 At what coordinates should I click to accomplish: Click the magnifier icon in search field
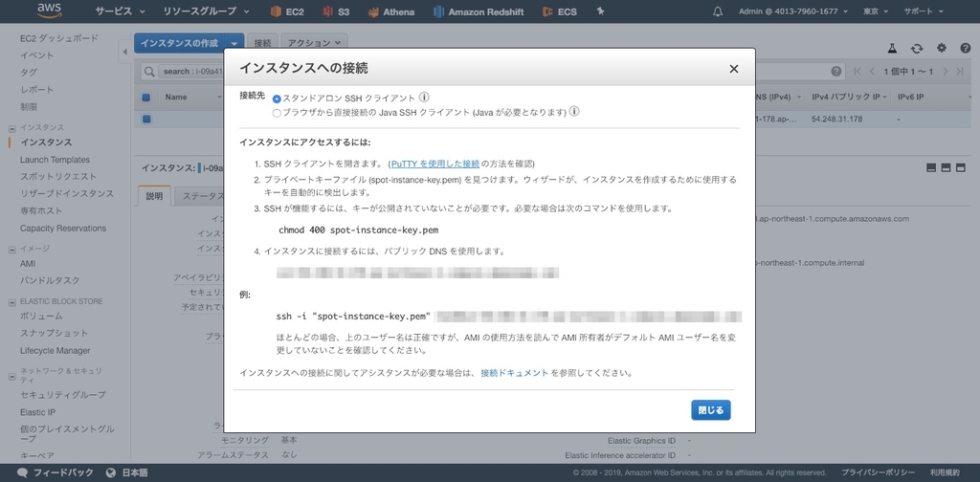tap(149, 71)
